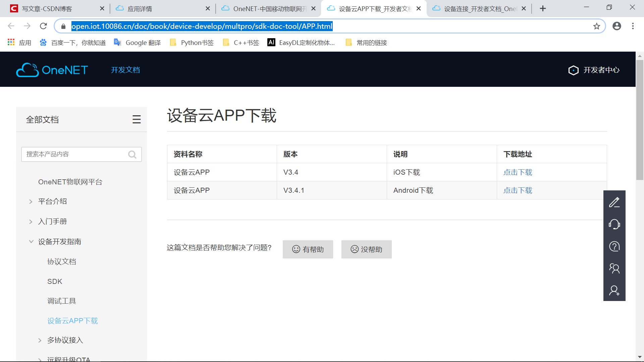Image resolution: width=644 pixels, height=362 pixels.
Task: Click 没帮助 not helpful button
Action: click(x=366, y=249)
